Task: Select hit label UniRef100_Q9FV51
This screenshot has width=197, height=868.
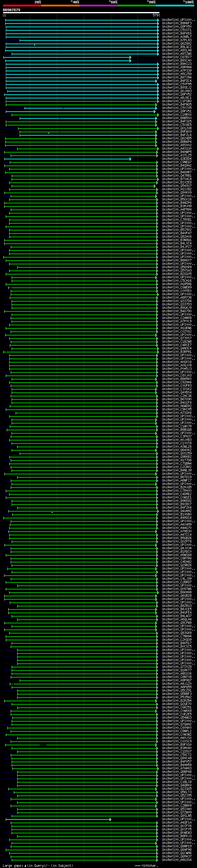Action: 176,111
